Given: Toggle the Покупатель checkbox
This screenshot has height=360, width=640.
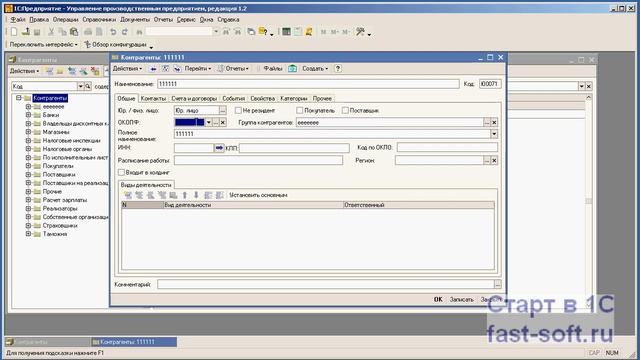Looking at the screenshot, I should click(x=300, y=111).
